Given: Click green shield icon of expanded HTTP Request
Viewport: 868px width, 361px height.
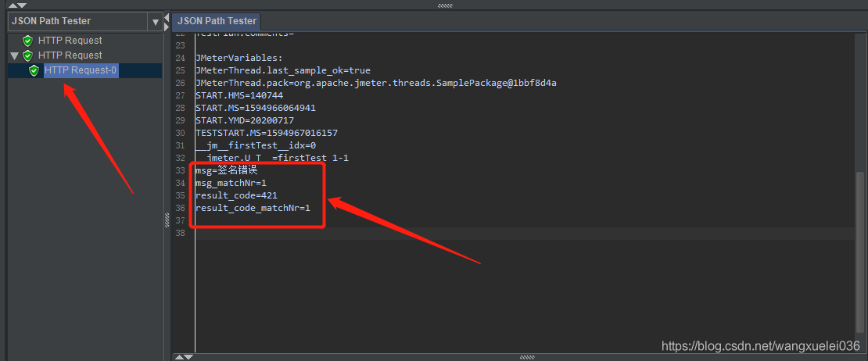Looking at the screenshot, I should [28, 55].
